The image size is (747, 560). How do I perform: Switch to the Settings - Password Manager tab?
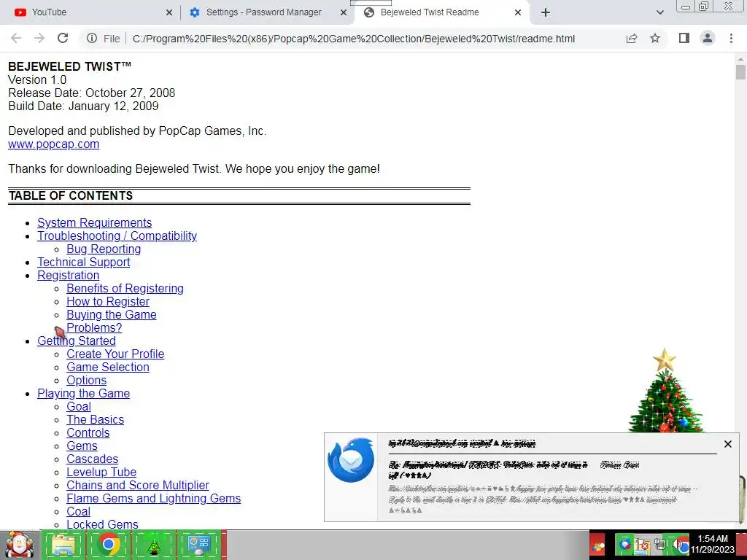point(263,12)
